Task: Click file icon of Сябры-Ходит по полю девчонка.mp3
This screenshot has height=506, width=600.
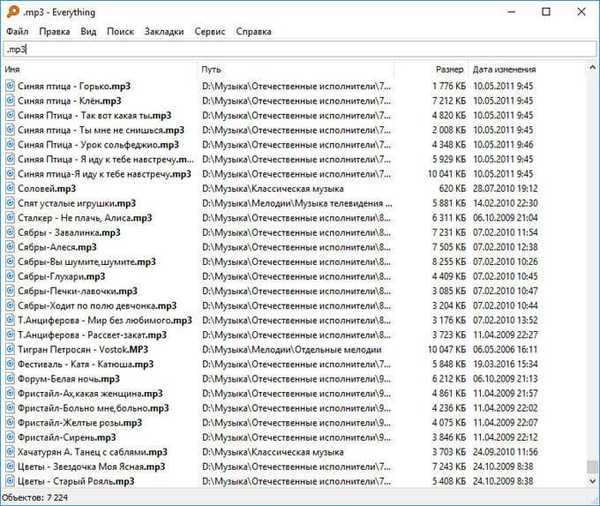Action: [10, 305]
